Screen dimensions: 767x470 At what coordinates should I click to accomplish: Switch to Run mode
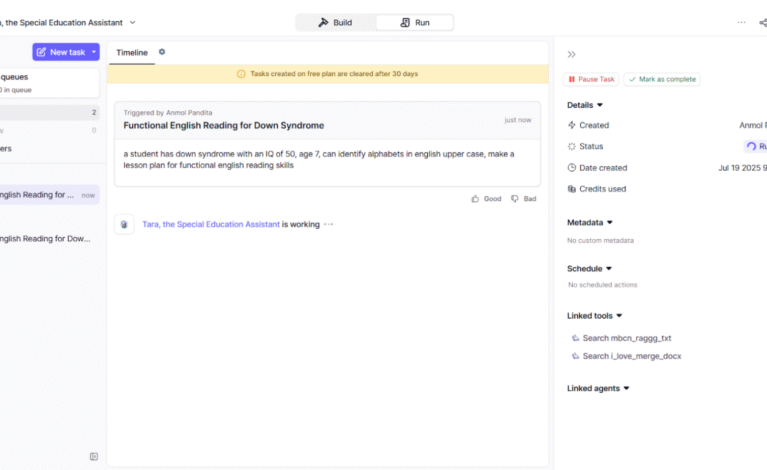[x=414, y=22]
